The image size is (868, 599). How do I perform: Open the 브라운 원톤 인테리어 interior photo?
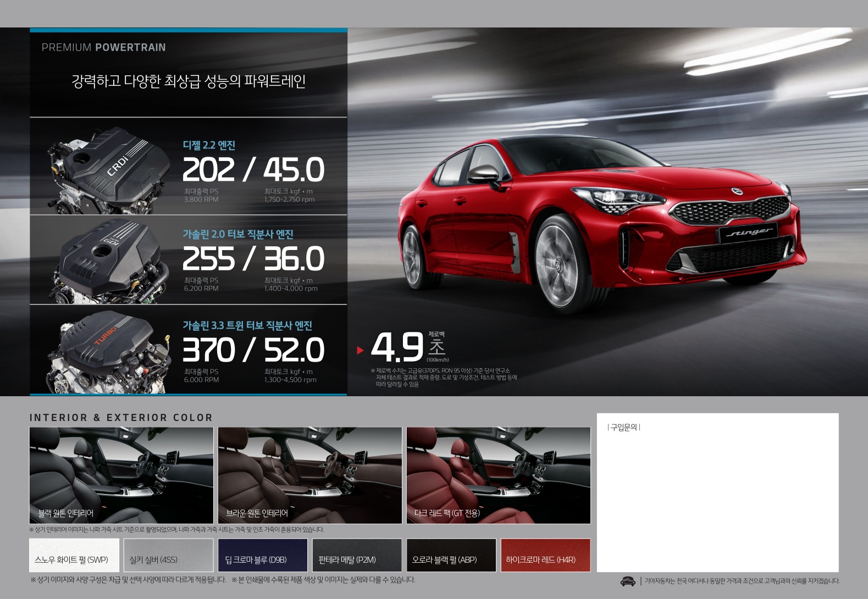[309, 475]
